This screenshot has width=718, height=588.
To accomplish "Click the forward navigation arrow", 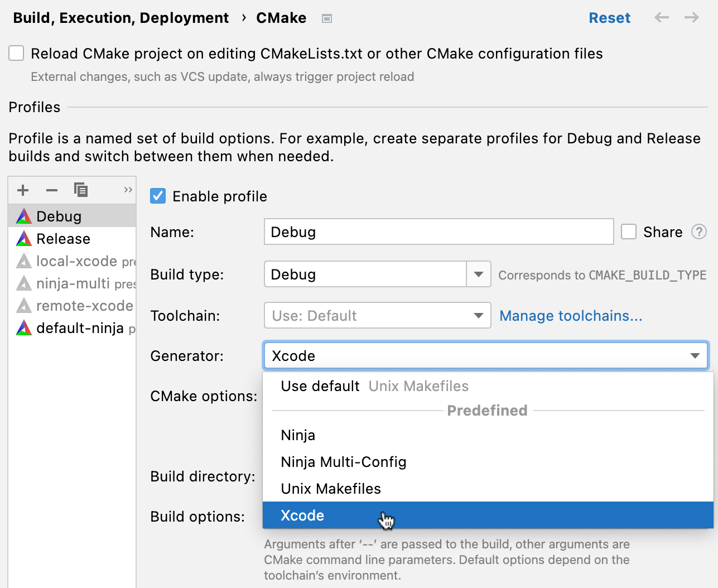I will point(691,18).
